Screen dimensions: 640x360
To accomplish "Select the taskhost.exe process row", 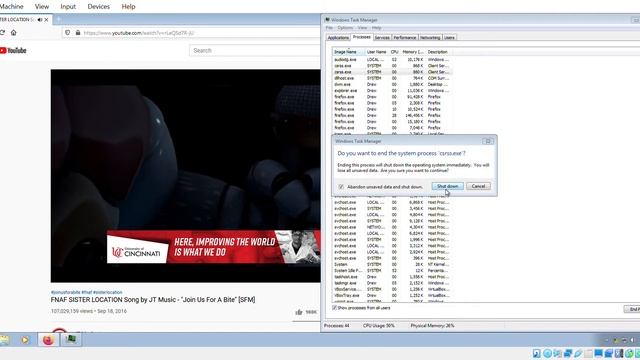I will click(x=392, y=277).
